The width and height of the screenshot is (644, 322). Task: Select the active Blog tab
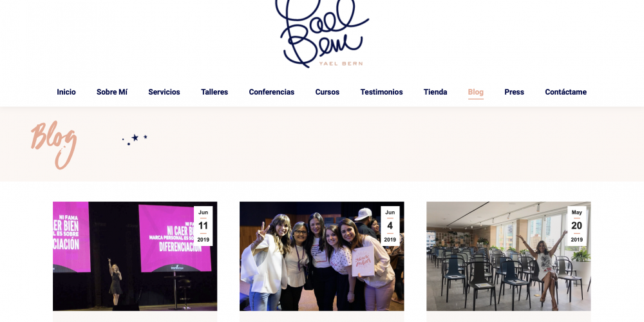(x=476, y=92)
